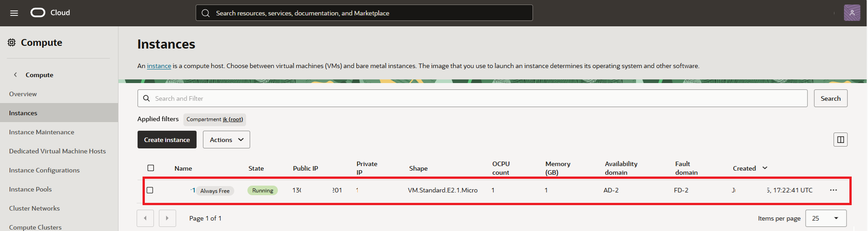Expand the Actions dropdown
The height and width of the screenshot is (231, 868).
click(x=226, y=140)
